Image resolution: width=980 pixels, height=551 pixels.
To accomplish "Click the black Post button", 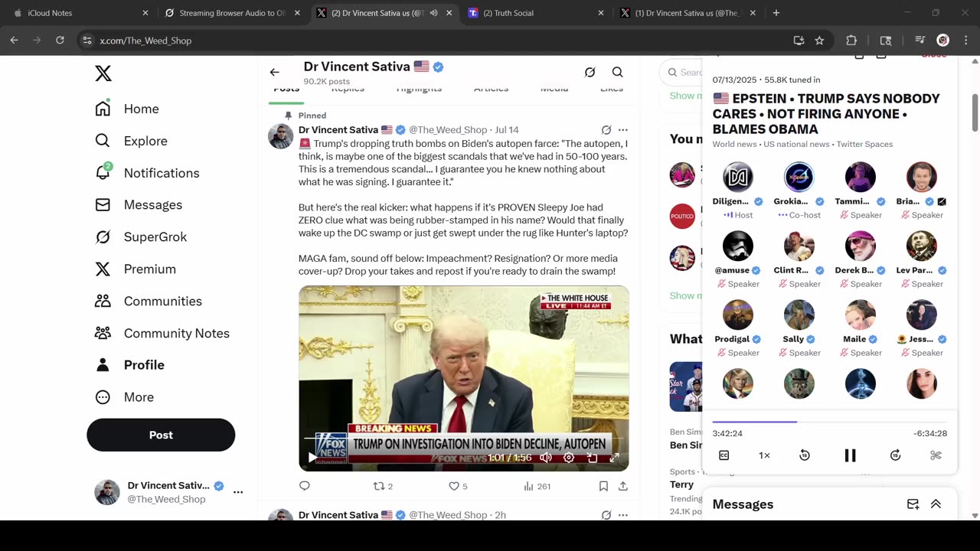I will point(161,435).
